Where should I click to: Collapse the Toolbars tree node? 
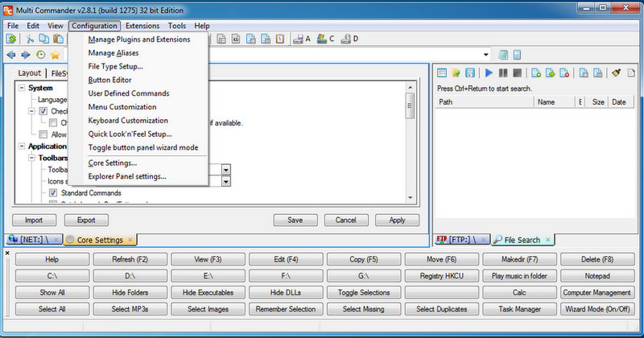(31, 158)
